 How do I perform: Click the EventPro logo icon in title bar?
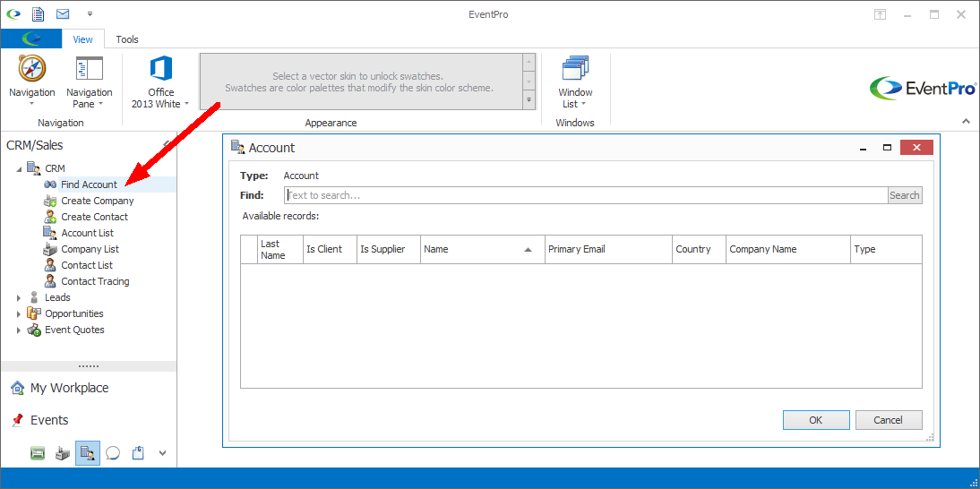(13, 14)
